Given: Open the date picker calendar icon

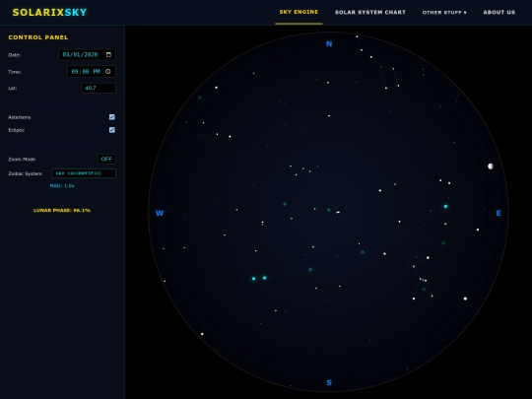Looking at the screenshot, I should 108,54.
